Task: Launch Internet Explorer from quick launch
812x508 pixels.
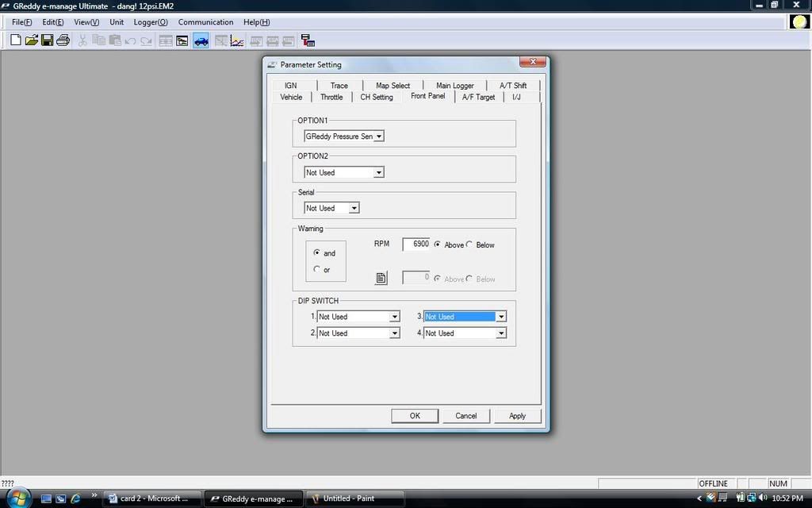Action: 75,498
